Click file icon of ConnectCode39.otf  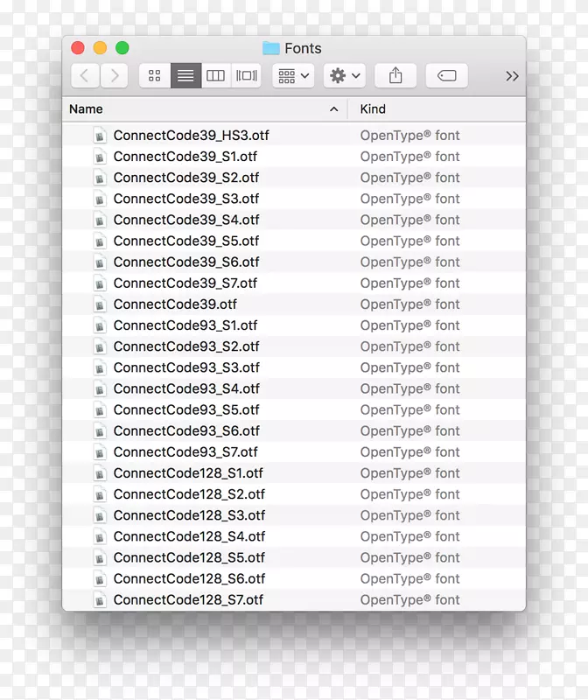[100, 304]
